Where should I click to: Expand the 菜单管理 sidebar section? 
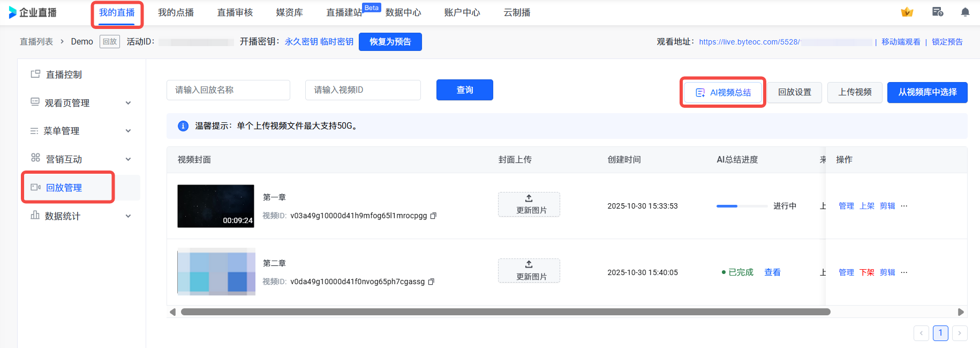tap(128, 131)
